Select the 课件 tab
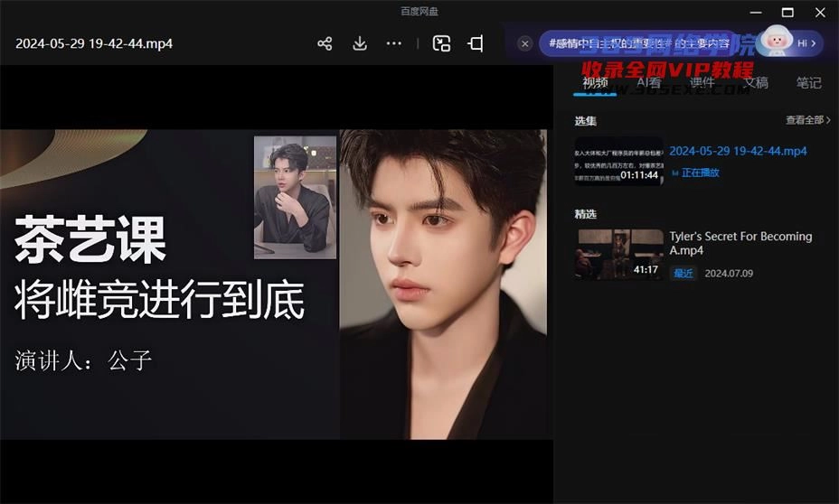The height and width of the screenshot is (504, 839). [702, 83]
